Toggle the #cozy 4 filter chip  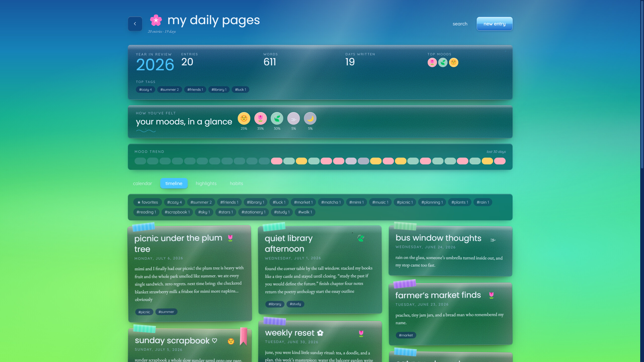(174, 202)
